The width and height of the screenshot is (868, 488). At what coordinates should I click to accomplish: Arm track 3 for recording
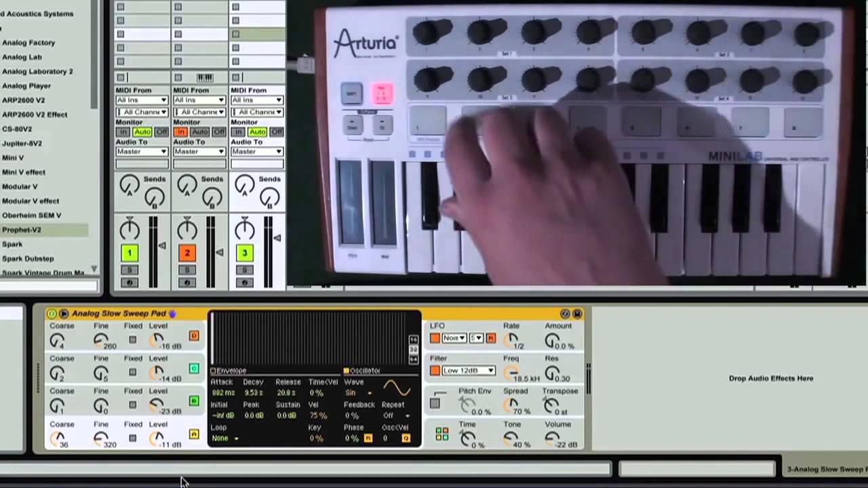coord(245,283)
